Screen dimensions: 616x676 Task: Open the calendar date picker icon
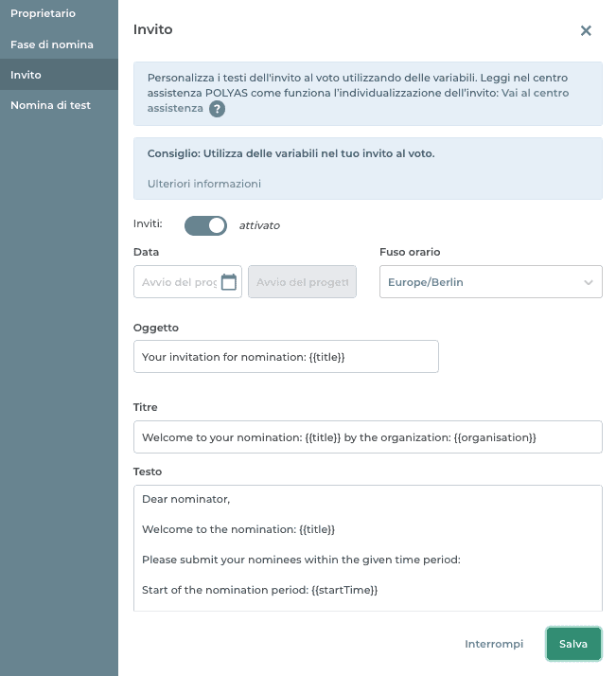click(x=228, y=282)
